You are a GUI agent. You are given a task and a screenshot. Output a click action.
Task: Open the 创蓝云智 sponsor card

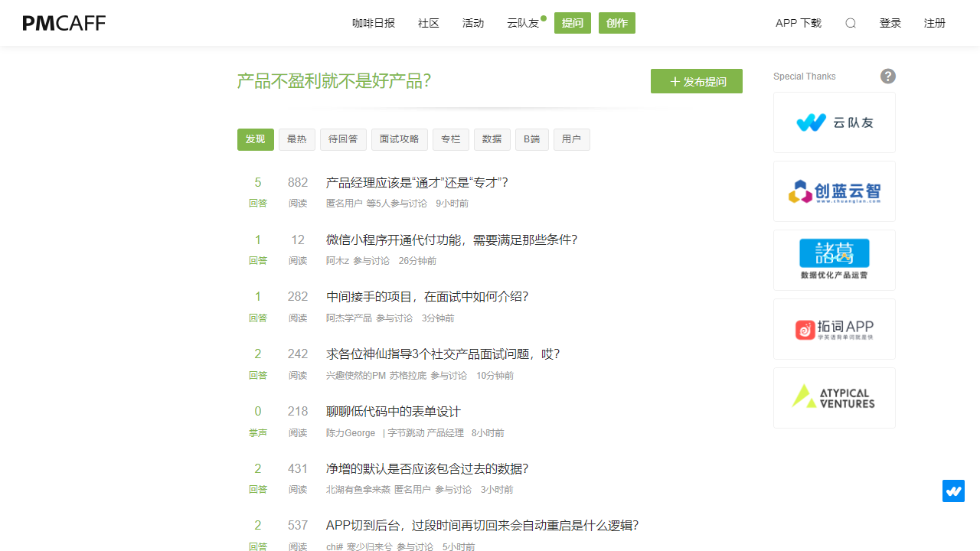835,191
